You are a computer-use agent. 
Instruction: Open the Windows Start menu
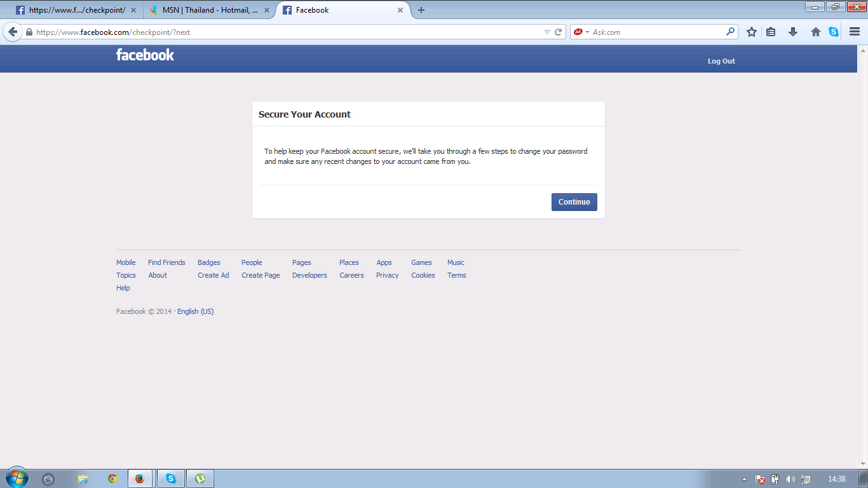(x=17, y=478)
